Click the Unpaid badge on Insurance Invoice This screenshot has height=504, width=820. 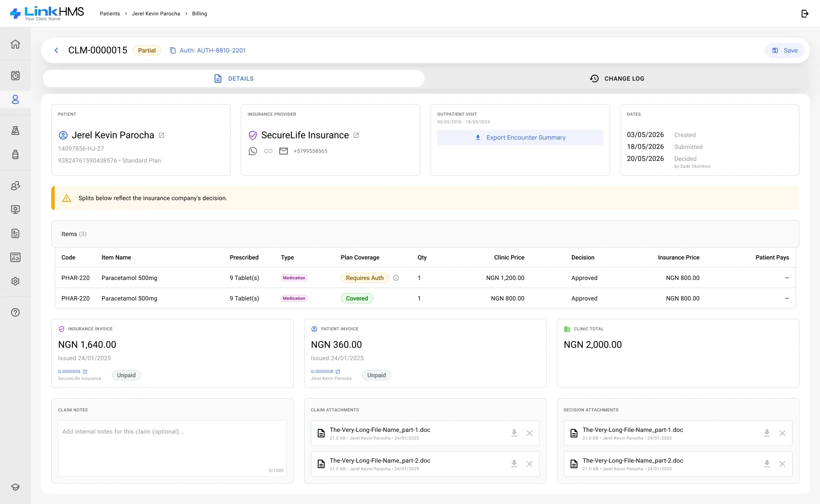pyautogui.click(x=126, y=375)
